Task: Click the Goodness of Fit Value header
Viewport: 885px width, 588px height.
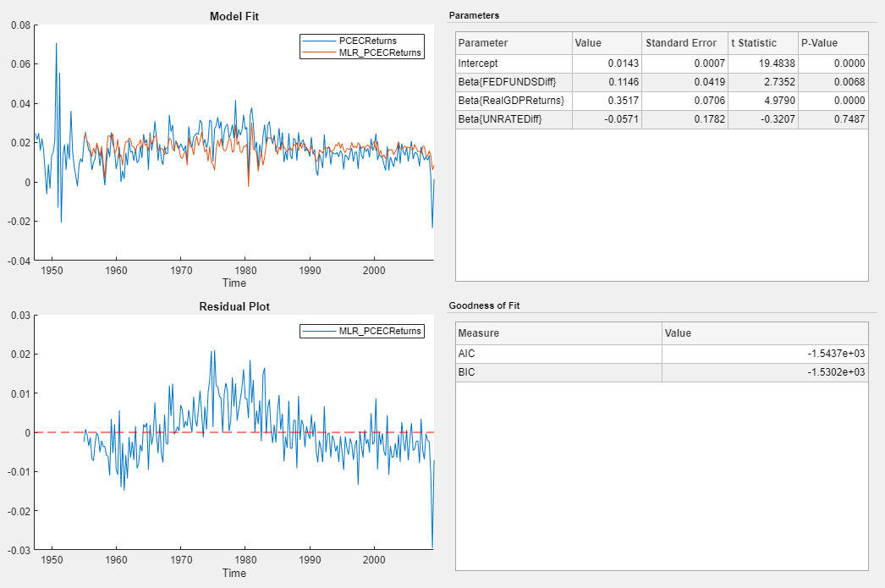Action: coord(765,333)
